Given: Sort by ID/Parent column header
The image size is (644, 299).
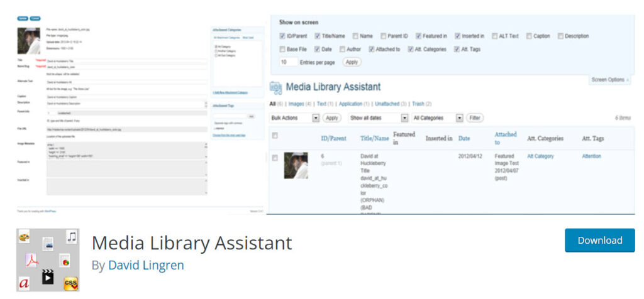Looking at the screenshot, I should pos(333,139).
